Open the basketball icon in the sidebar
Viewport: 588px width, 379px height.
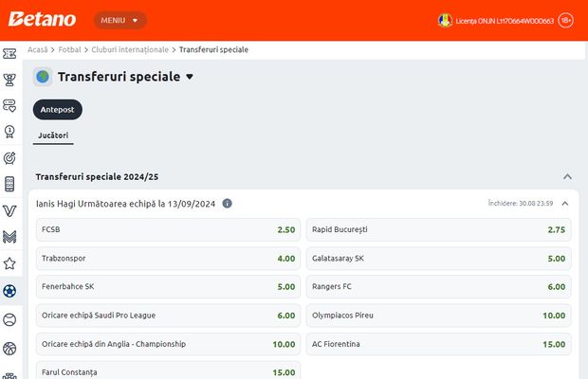coord(9,348)
